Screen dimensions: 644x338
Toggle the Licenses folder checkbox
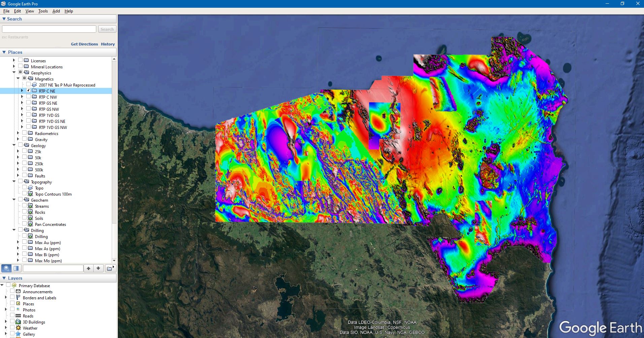tap(21, 60)
